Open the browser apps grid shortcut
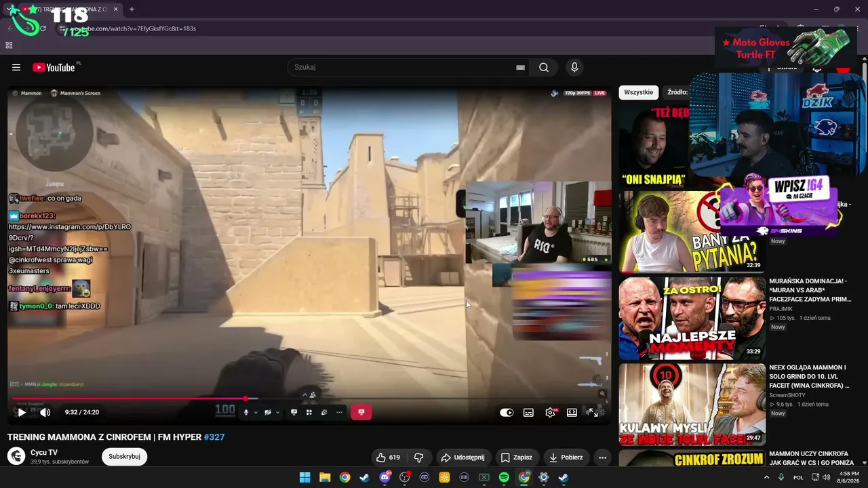This screenshot has height=488, width=868. 9,45
